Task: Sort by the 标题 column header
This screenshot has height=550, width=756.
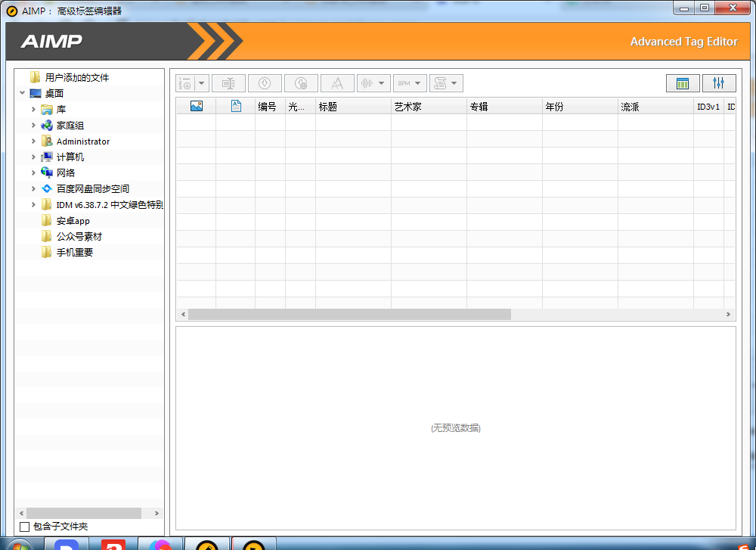Action: pos(353,107)
